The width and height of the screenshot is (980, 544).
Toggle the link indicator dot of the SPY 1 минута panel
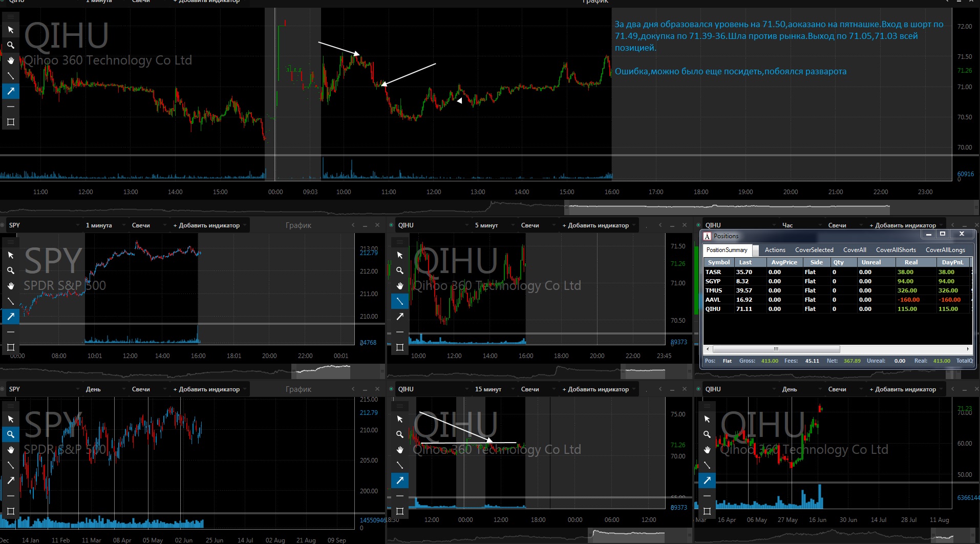(x=3, y=225)
